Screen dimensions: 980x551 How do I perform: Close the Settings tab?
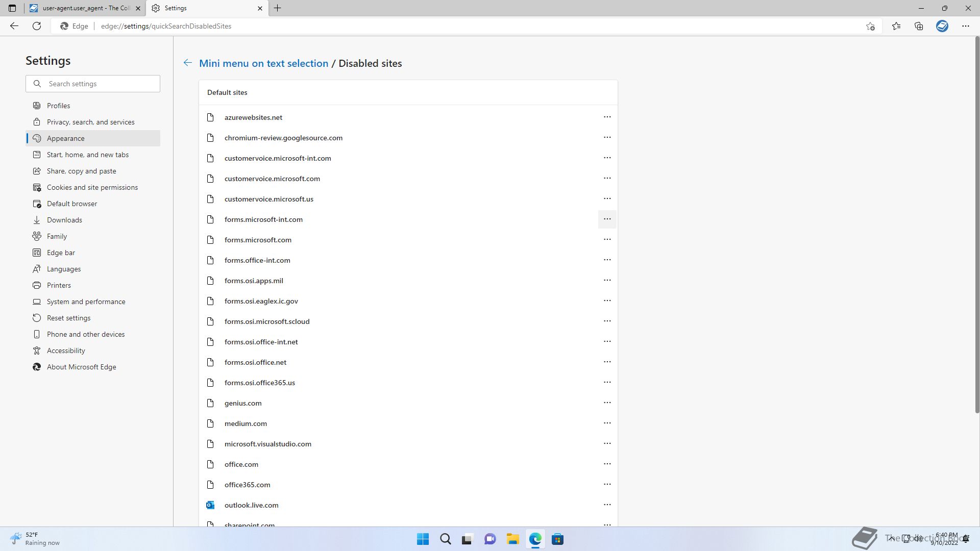click(x=260, y=8)
